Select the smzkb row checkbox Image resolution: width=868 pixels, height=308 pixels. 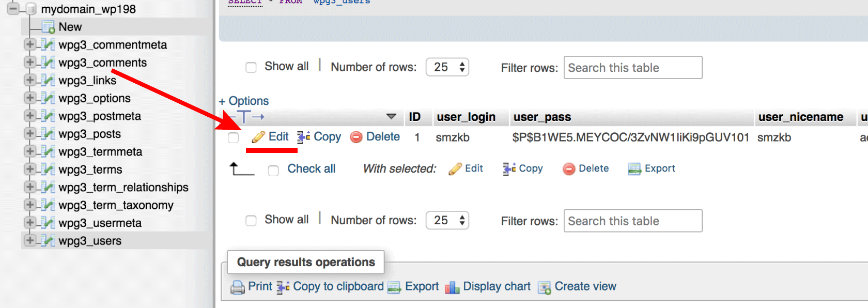(x=234, y=137)
